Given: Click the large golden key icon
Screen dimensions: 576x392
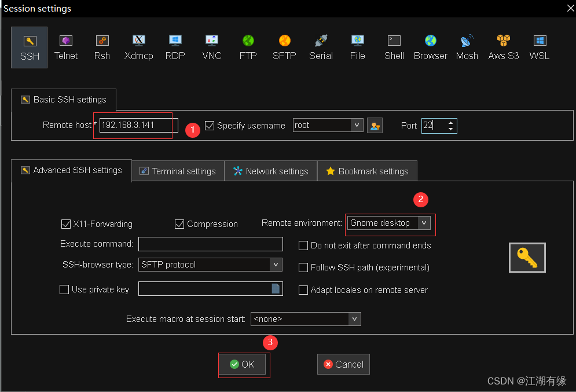Looking at the screenshot, I should 527,258.
